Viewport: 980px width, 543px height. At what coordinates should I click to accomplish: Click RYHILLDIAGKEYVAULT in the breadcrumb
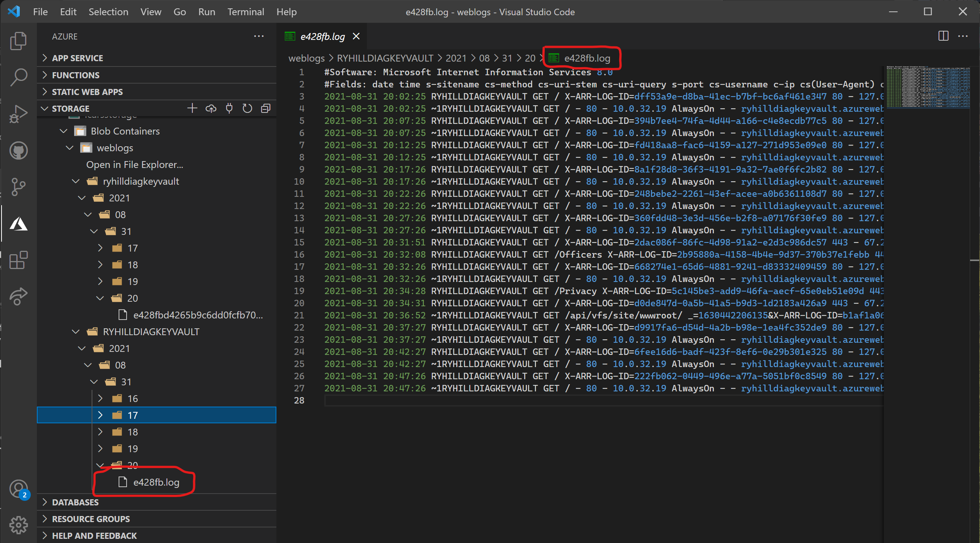385,58
